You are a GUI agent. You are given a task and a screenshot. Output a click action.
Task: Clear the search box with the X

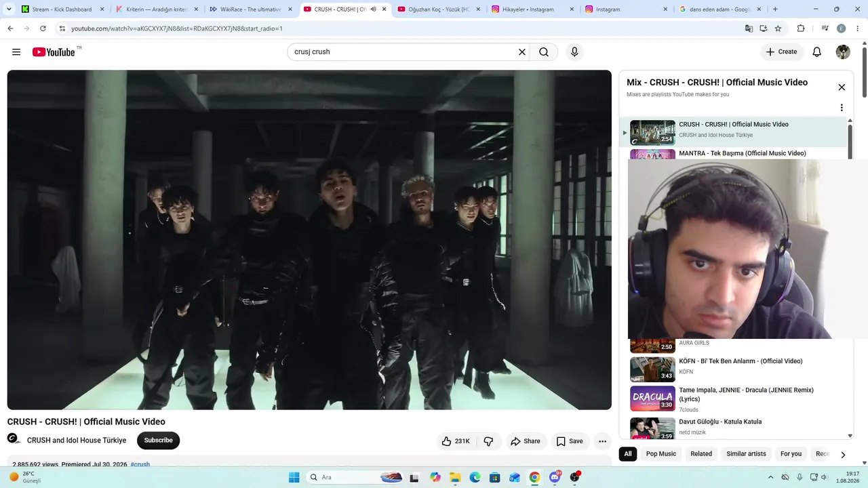(x=522, y=52)
